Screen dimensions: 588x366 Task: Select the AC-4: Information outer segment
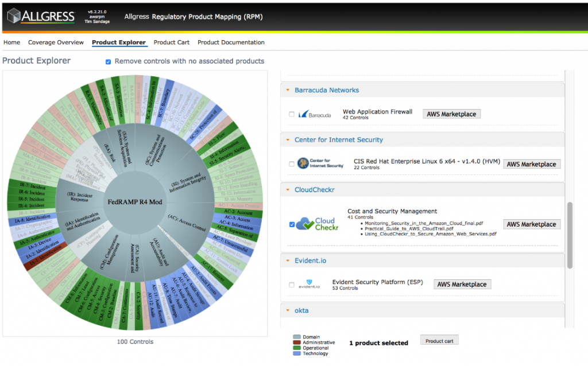coord(236,225)
